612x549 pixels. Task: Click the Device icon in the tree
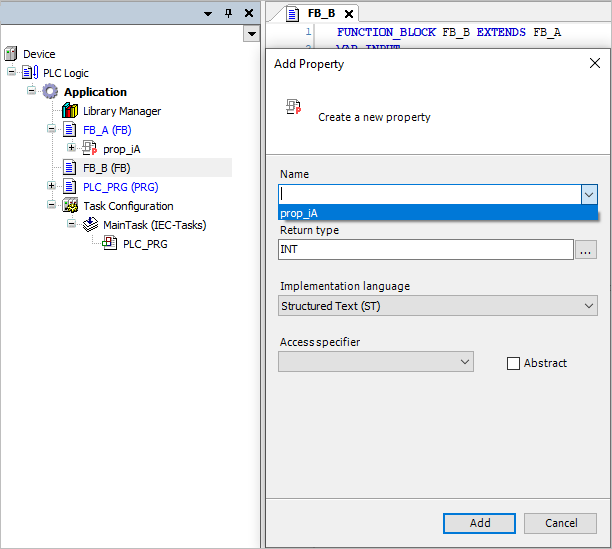pyautogui.click(x=11, y=54)
